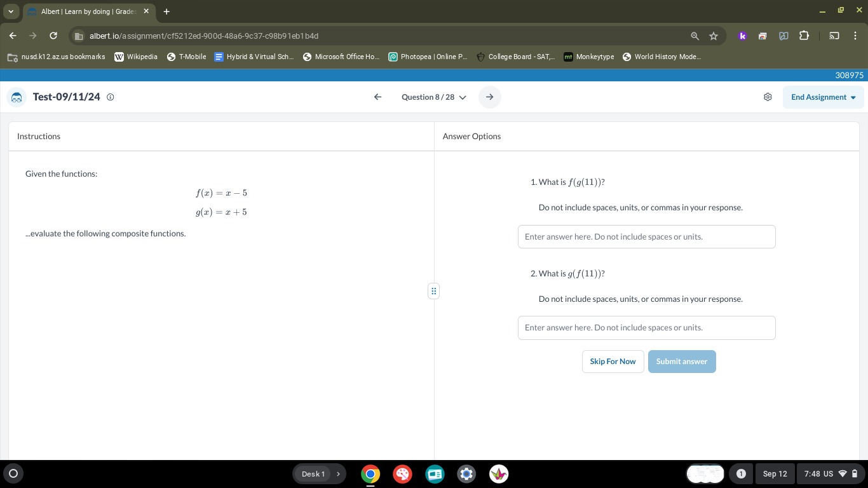This screenshot has height=488, width=868.
Task: Go back in browser history
Action: coord(13,36)
